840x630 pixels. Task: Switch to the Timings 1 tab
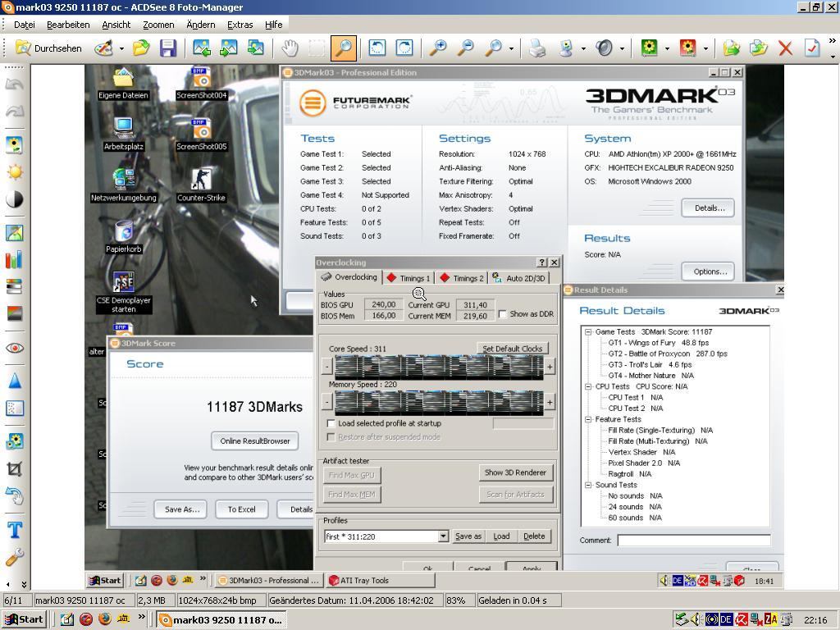(409, 278)
